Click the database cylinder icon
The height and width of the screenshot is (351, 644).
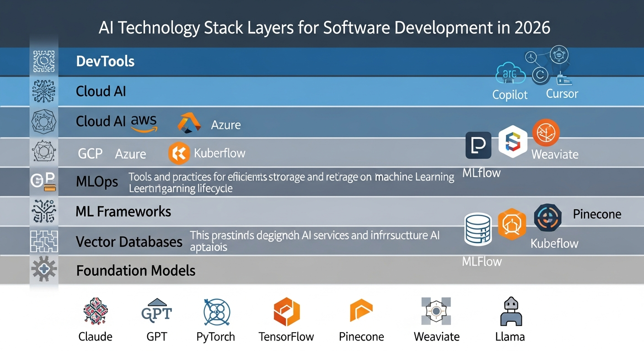pos(478,229)
